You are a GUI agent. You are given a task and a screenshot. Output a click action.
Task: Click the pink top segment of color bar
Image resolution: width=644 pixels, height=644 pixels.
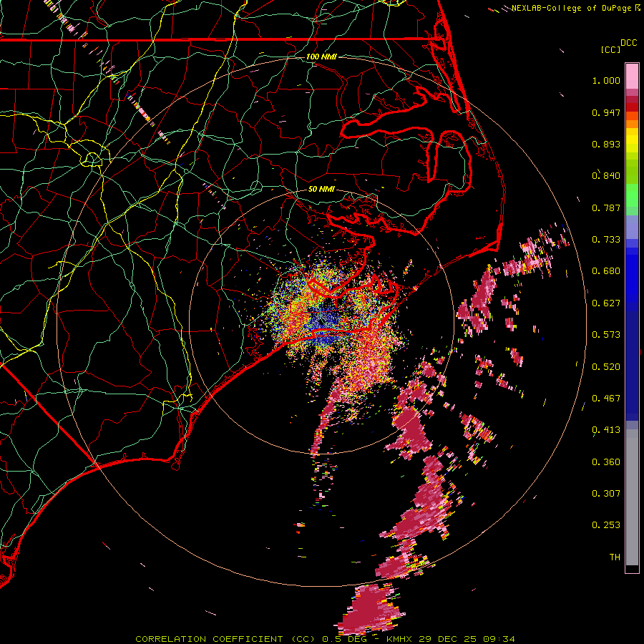tap(632, 76)
